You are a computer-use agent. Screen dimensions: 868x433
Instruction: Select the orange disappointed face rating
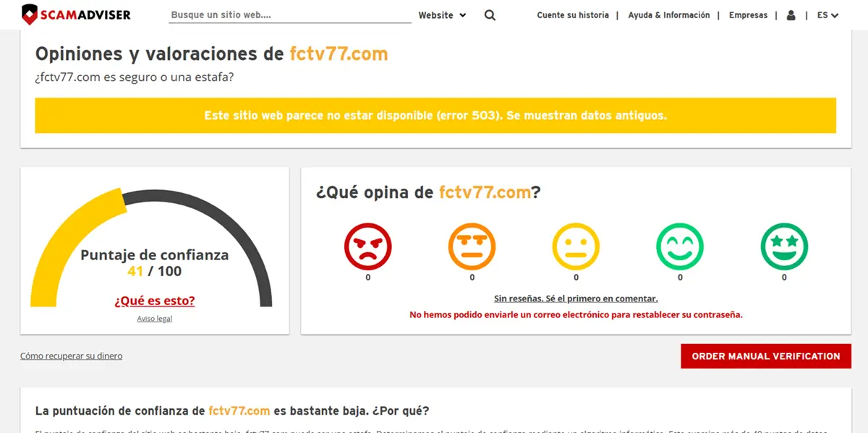tap(472, 245)
